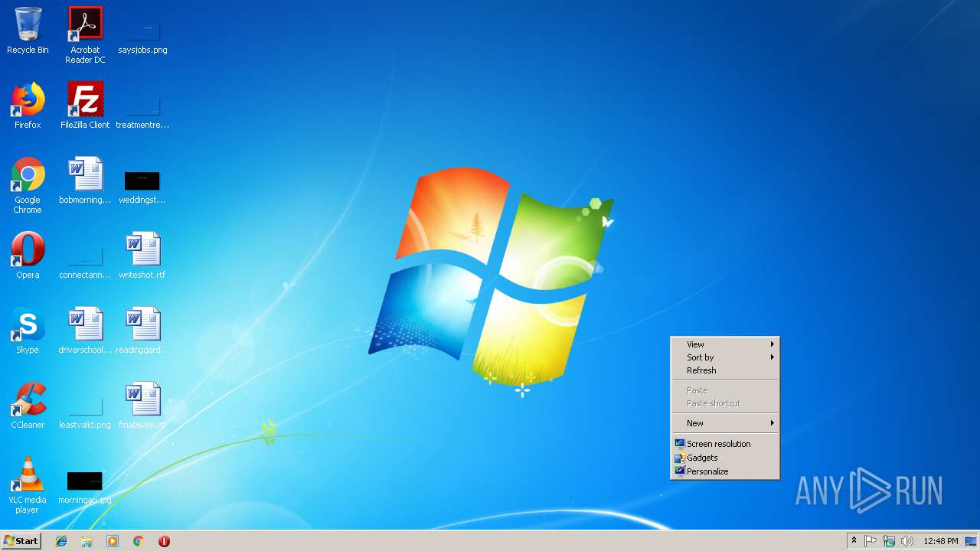Open the volume speaker icon
The height and width of the screenshot is (551, 980).
point(907,541)
